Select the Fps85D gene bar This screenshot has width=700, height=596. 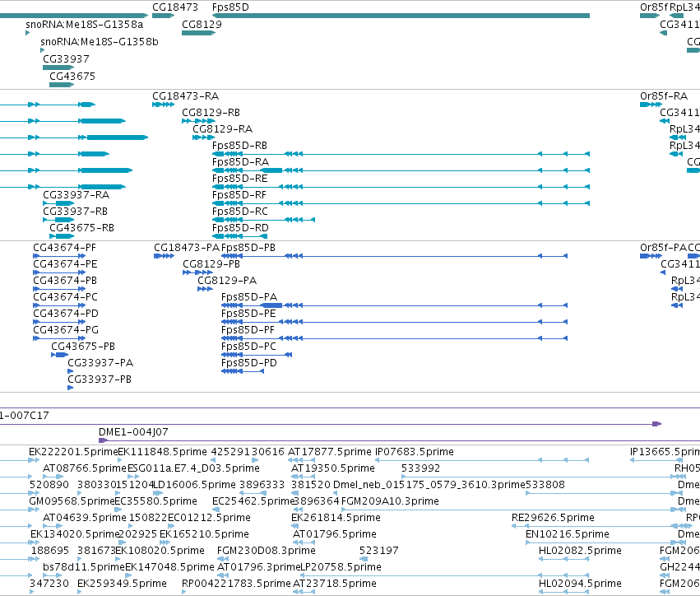coord(401,16)
